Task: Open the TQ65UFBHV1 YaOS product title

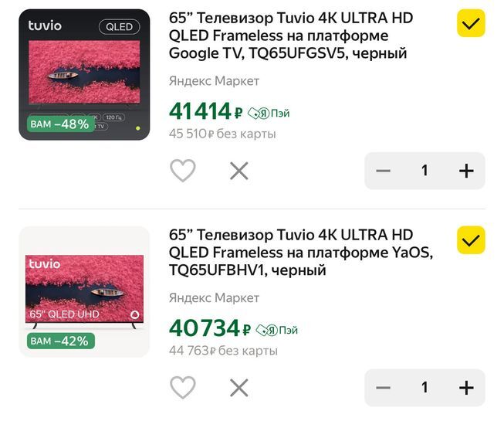Action: tap(300, 253)
